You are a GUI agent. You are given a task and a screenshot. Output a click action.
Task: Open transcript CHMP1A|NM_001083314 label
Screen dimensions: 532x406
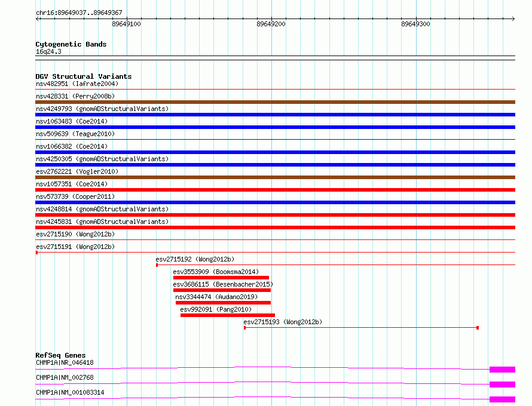(x=70, y=392)
